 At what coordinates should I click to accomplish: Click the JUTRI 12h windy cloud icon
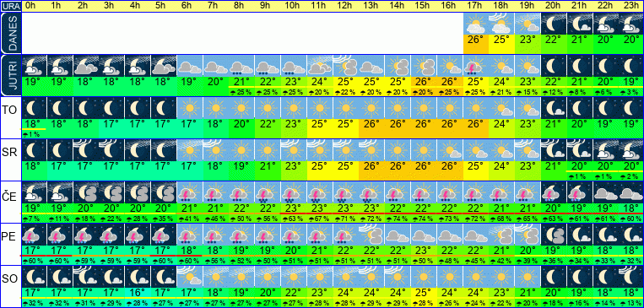tap(346, 66)
